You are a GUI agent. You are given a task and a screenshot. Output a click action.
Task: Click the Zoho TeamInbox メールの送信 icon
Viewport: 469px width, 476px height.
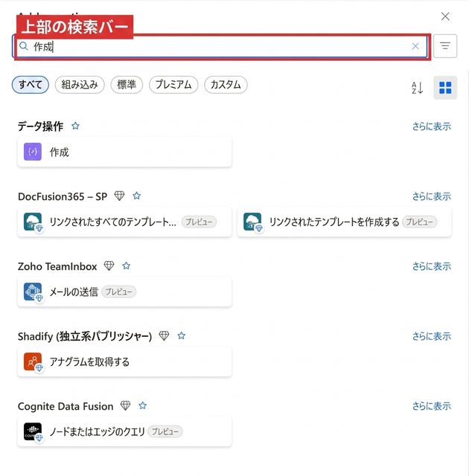(x=33, y=292)
